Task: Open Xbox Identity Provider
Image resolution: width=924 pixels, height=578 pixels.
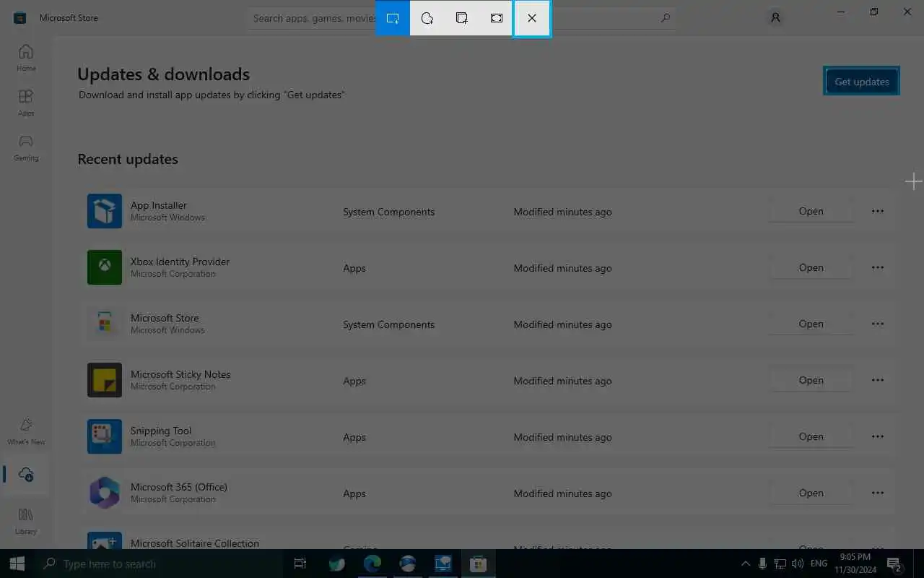Action: click(811, 267)
